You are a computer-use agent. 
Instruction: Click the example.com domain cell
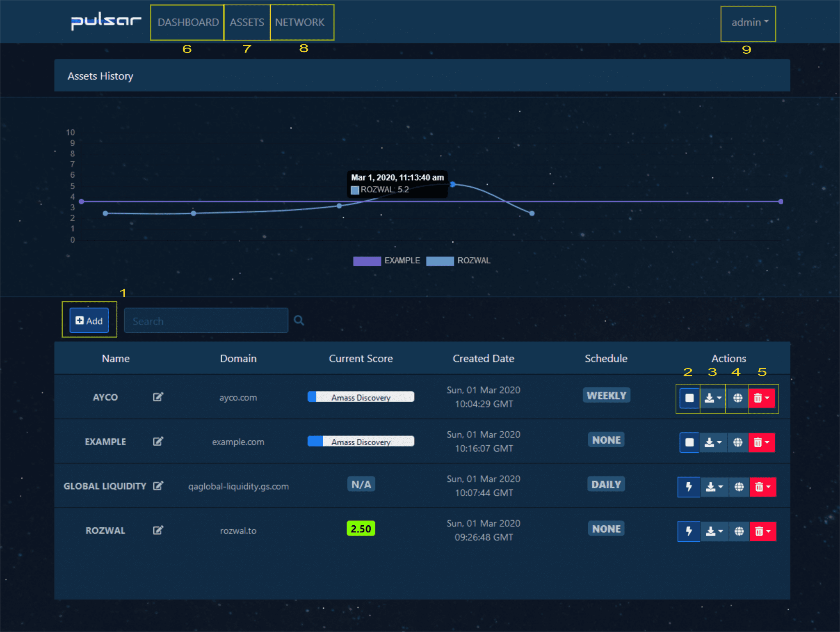tap(238, 442)
